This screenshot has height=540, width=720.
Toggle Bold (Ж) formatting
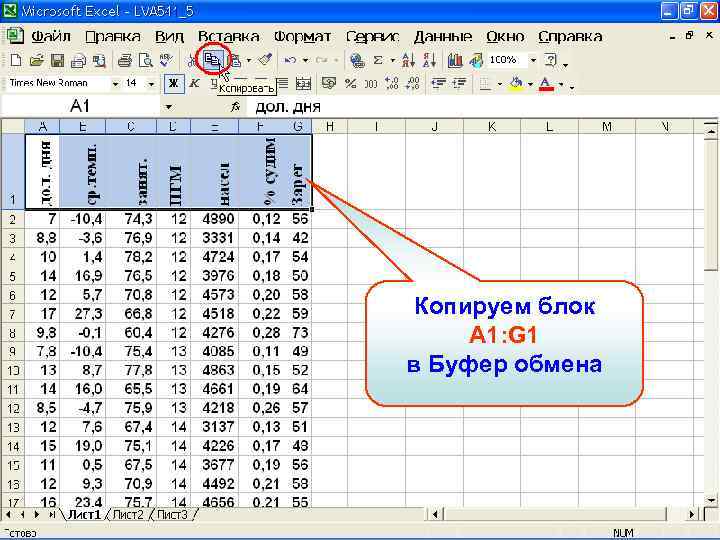pos(174,84)
